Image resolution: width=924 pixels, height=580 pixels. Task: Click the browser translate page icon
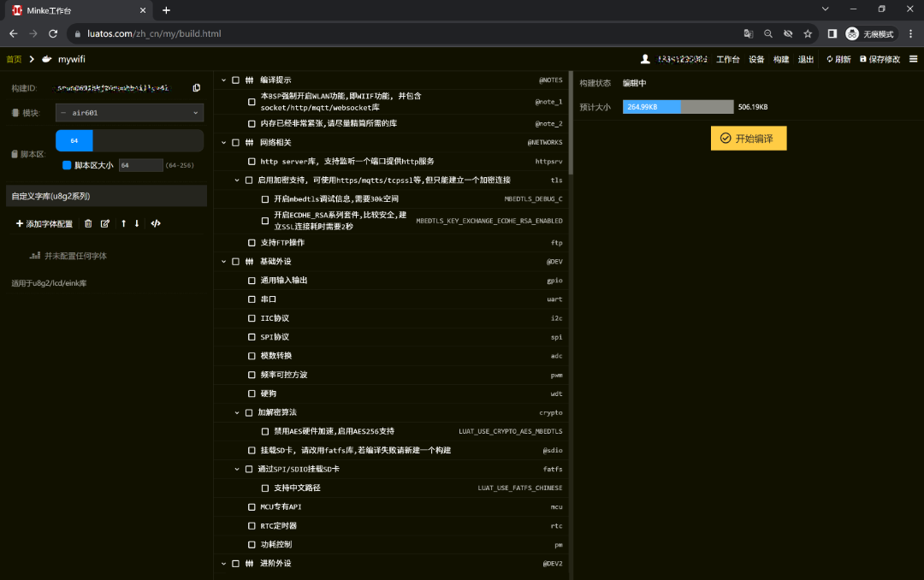pos(749,33)
